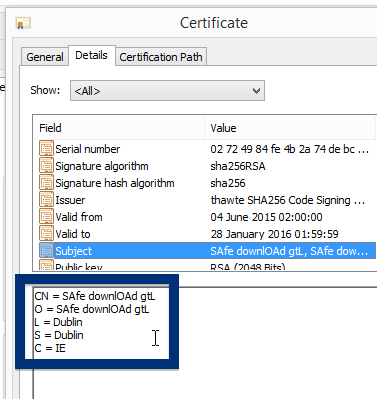The height and width of the screenshot is (399, 377).
Task: Click the S = Dublin line
Action: click(x=59, y=335)
